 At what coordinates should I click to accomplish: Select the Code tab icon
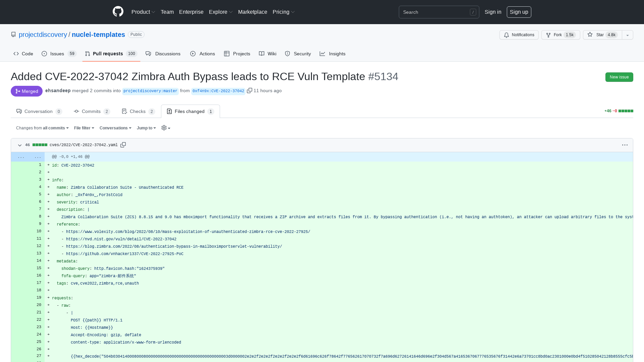click(16, 54)
